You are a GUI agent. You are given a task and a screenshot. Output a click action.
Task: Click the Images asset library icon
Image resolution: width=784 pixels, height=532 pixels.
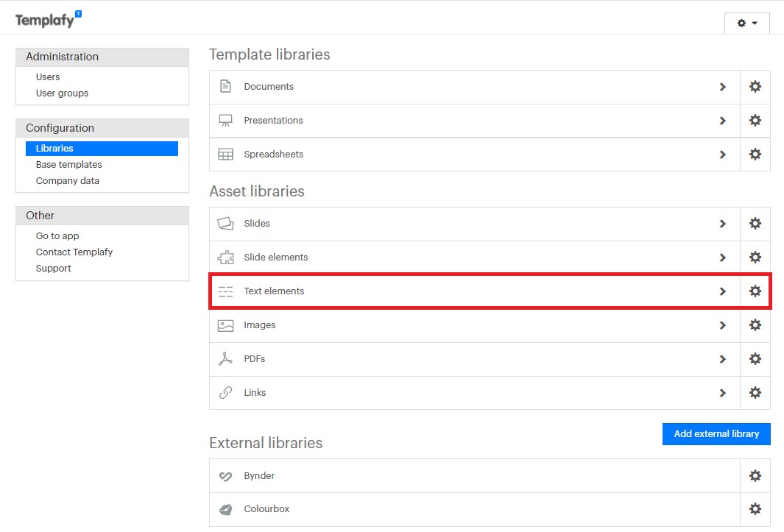pos(225,324)
